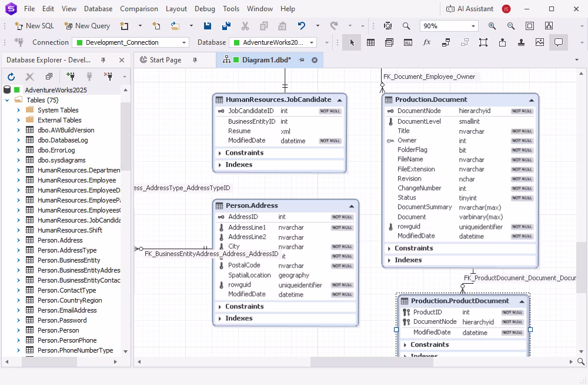Click the New SQL toolbar button
This screenshot has height=385, width=588.
coord(34,26)
